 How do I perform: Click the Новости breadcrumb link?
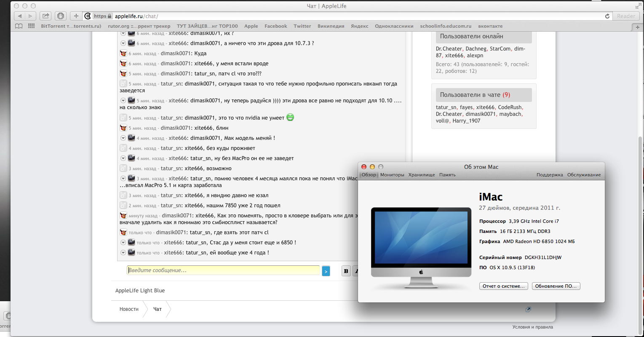click(x=129, y=309)
